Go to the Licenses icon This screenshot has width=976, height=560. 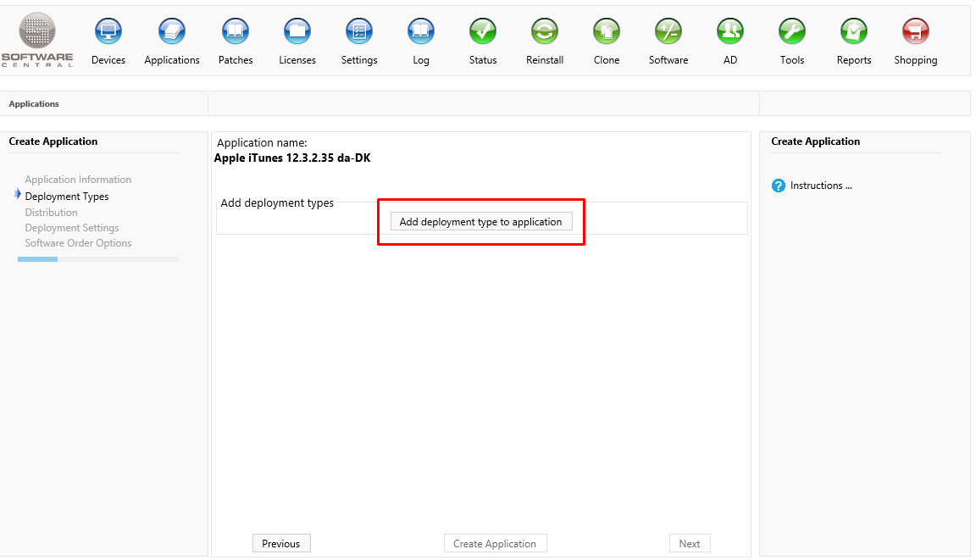click(297, 32)
